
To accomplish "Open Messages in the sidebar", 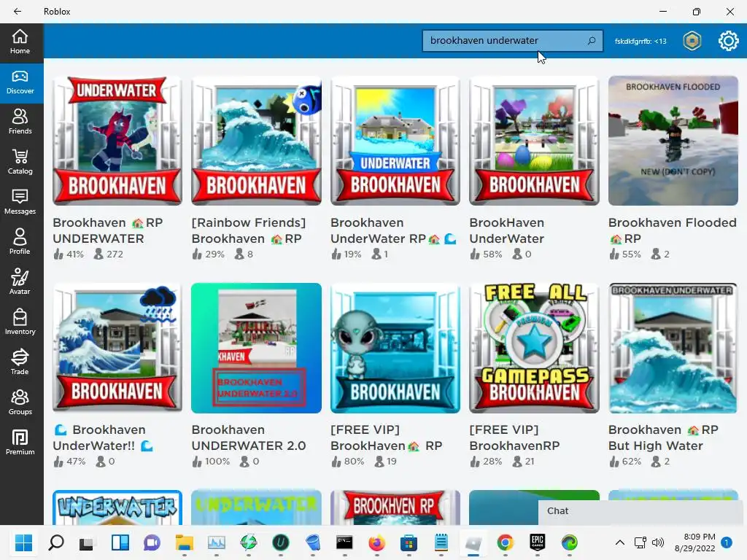I will click(20, 202).
